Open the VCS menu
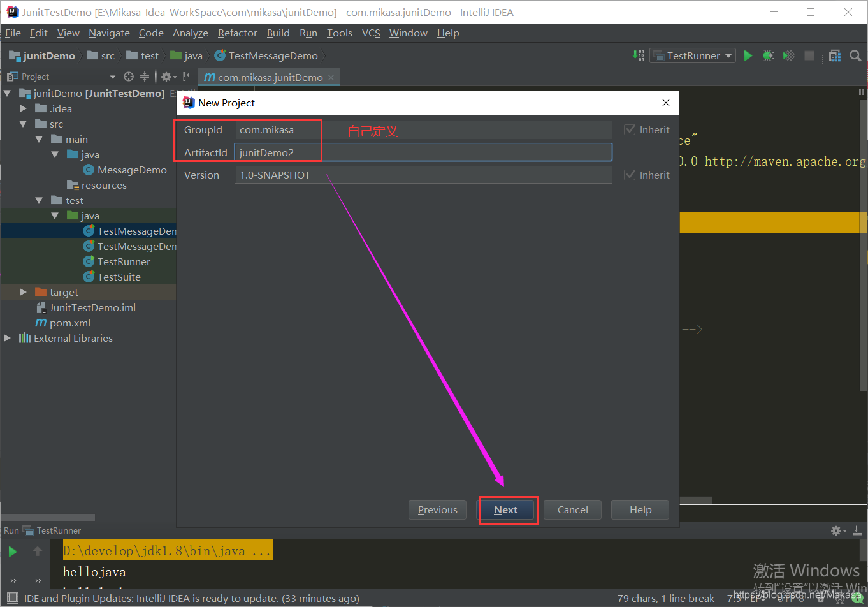Viewport: 868px width, 607px height. point(371,33)
